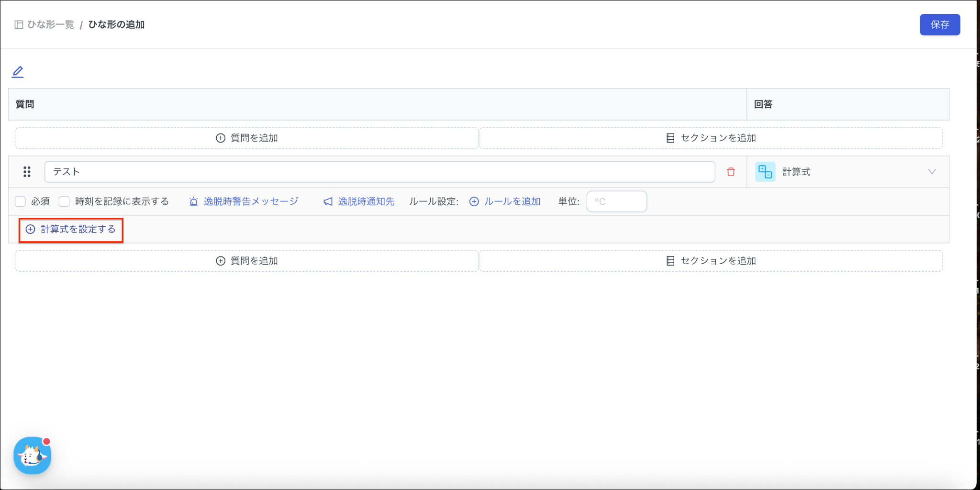Screen dimensions: 980x490
Task: Grab the drag handle beside テスト
Action: (x=27, y=172)
